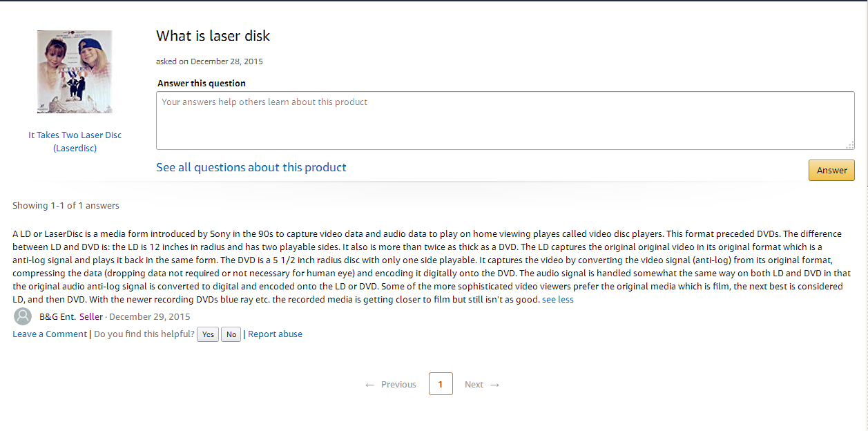Go to the Next answers page
868x431 pixels.
point(481,385)
